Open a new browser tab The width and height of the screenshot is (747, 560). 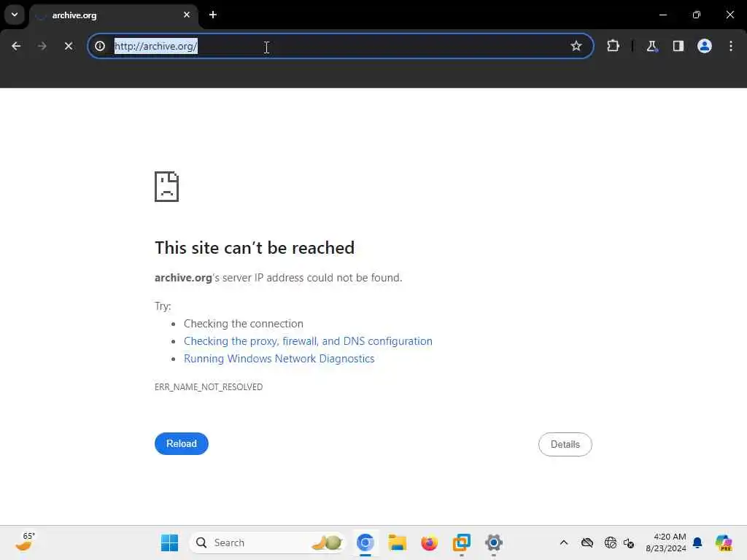213,15
